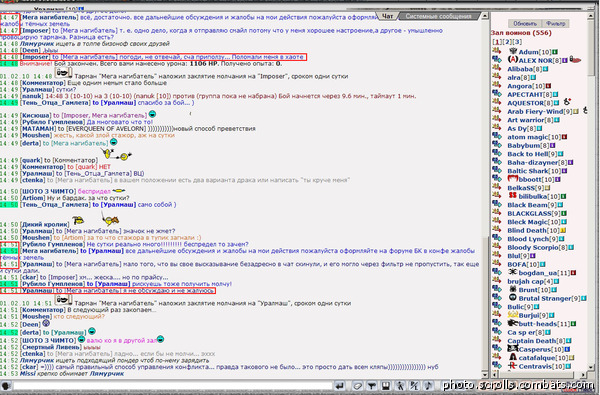Go to page 3 of warrior list
The image size is (600, 395).
tap(517, 42)
